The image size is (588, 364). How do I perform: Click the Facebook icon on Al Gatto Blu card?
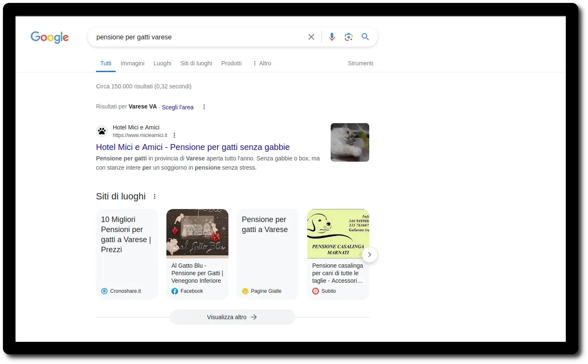pos(174,291)
